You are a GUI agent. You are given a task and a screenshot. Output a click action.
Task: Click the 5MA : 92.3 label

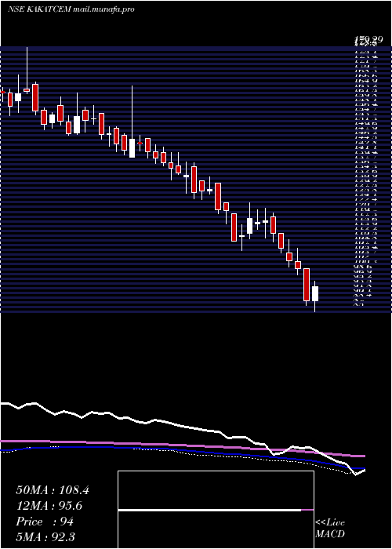pos(45,537)
